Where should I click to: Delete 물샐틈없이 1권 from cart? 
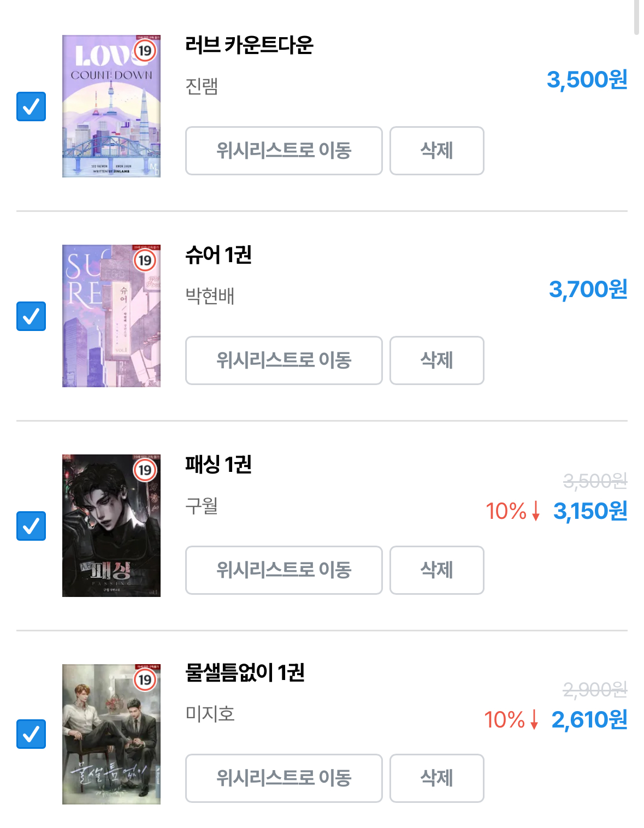436,778
